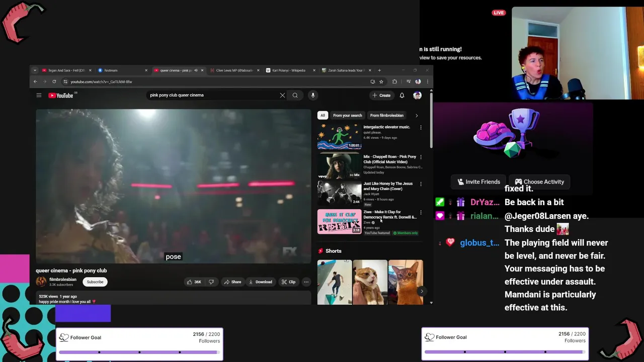The width and height of the screenshot is (644, 362).
Task: Click globus_t username in chat
Action: [479, 243]
